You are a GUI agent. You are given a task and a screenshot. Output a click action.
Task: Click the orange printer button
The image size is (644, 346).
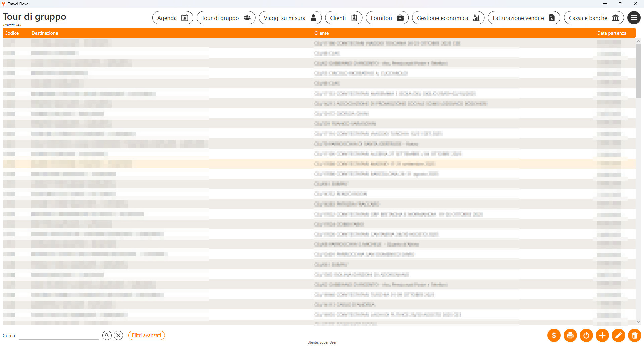(570, 335)
